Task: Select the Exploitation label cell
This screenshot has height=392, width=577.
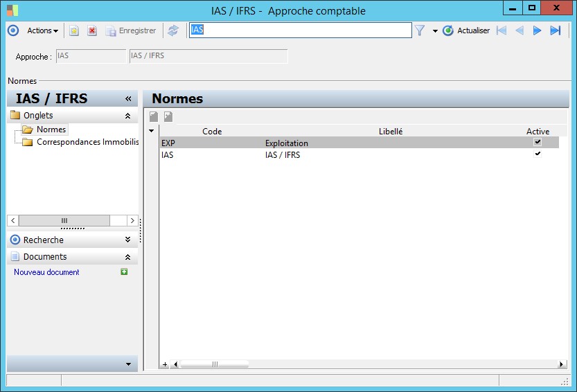Action: pyautogui.click(x=391, y=143)
